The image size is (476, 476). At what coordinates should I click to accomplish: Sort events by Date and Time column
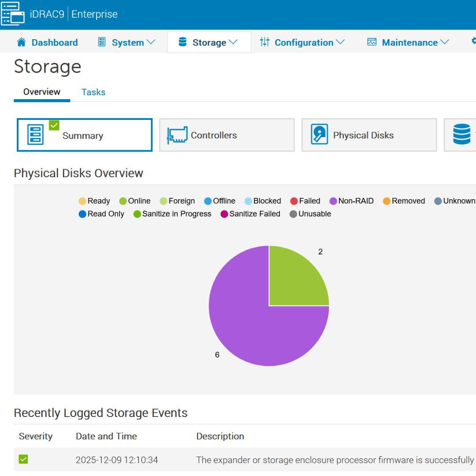pyautogui.click(x=106, y=436)
